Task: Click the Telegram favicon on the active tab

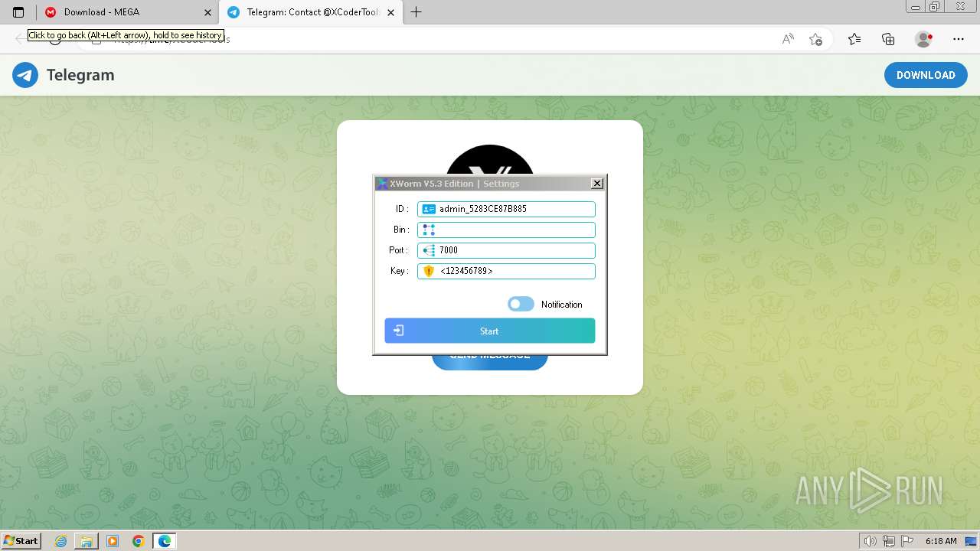Action: pyautogui.click(x=234, y=12)
